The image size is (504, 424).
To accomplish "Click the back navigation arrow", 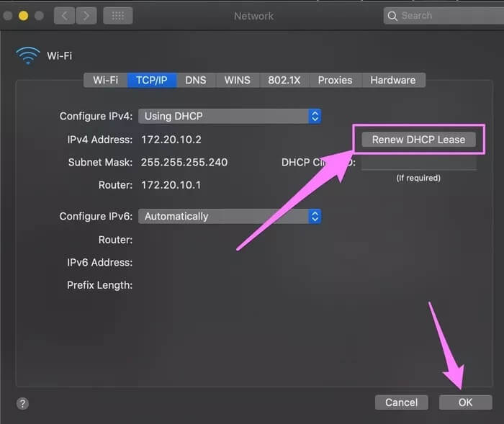I will pos(65,15).
